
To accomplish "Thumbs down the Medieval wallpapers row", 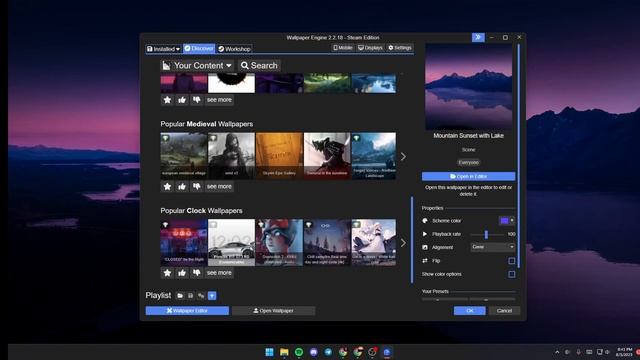I will pyautogui.click(x=197, y=187).
